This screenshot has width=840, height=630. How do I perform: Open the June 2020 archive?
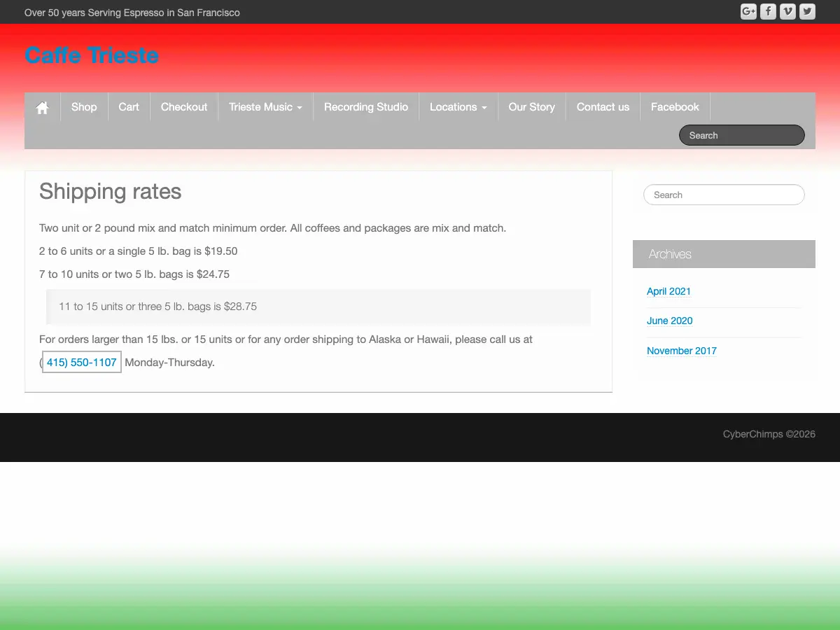[x=670, y=321]
